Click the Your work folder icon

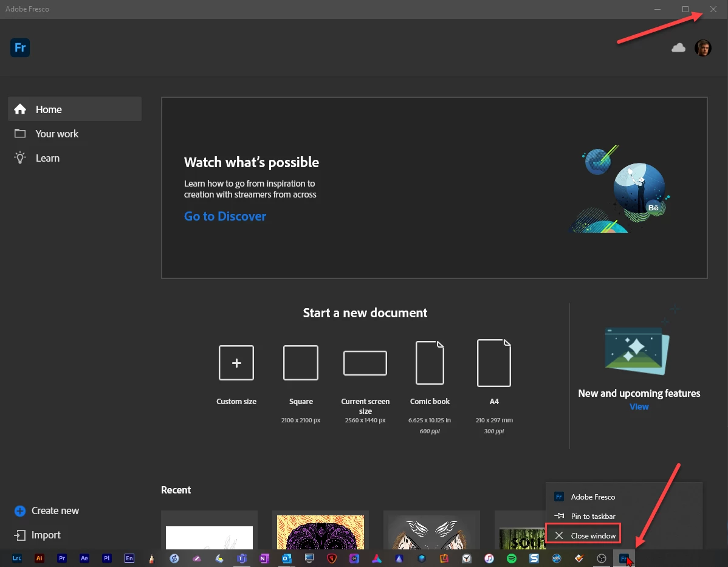click(20, 134)
